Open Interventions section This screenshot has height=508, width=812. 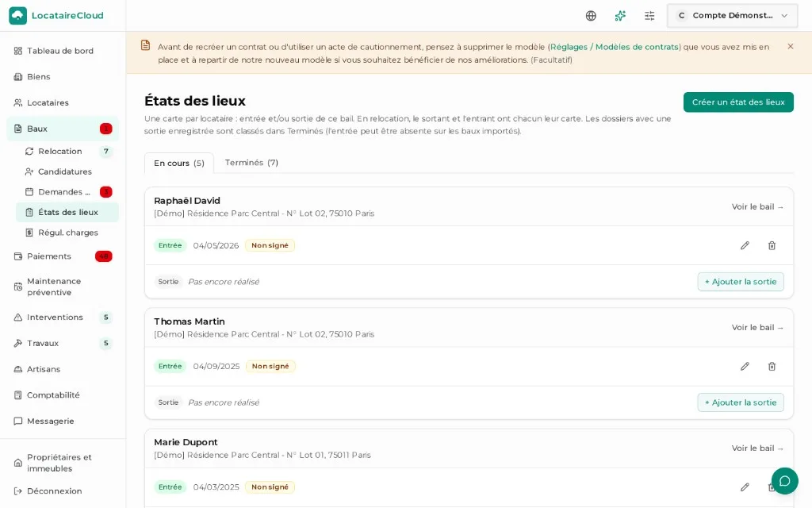pyautogui.click(x=63, y=317)
